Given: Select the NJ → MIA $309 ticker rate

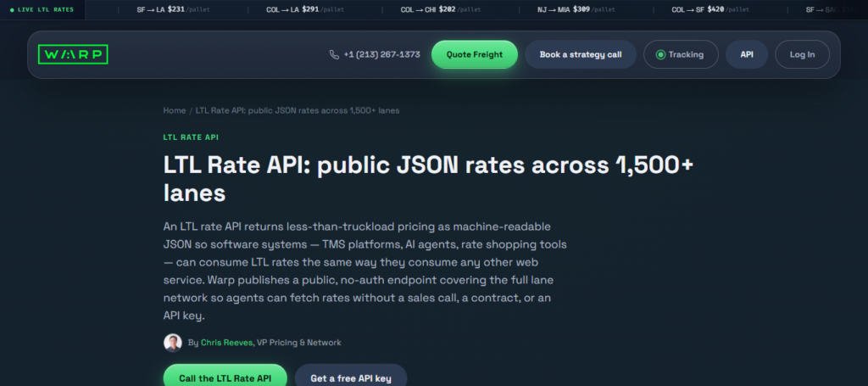Looking at the screenshot, I should [x=576, y=10].
